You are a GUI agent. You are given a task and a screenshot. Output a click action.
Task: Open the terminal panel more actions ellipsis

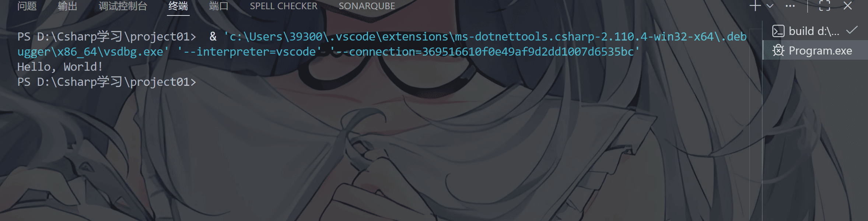(790, 6)
